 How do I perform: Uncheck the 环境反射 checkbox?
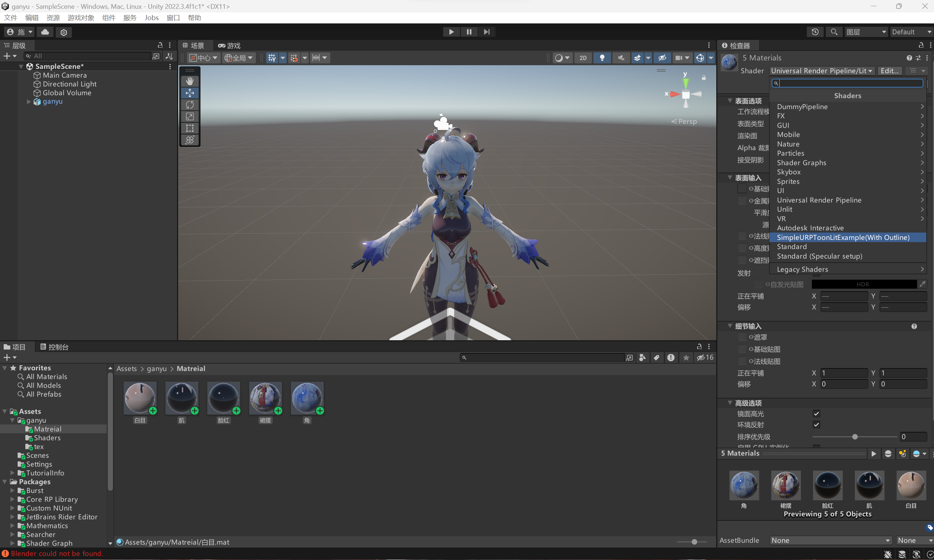[x=816, y=425]
